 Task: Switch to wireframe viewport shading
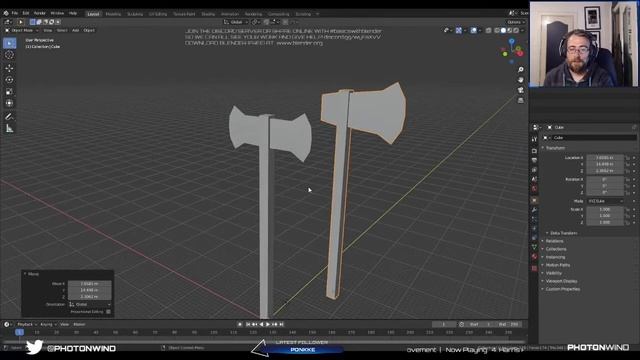pos(497,30)
